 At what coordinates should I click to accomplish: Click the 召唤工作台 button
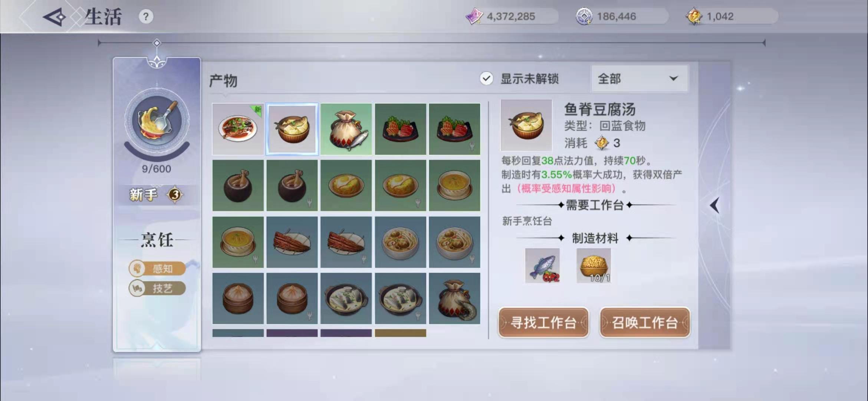tap(645, 323)
